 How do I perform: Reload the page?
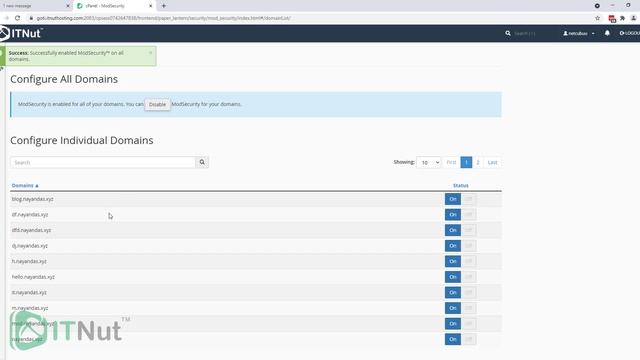coord(18,18)
